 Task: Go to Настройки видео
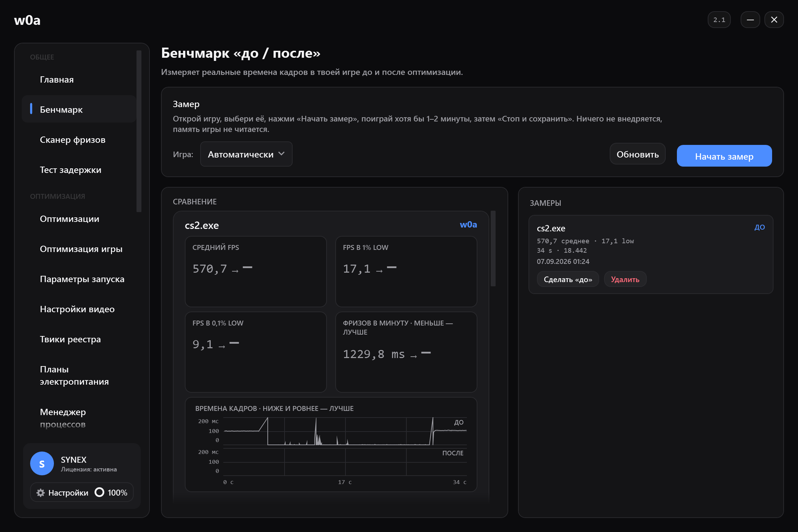(79, 309)
